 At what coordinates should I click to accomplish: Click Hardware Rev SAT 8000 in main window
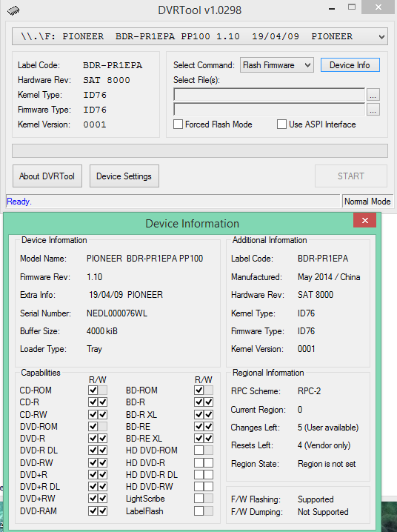tap(107, 80)
